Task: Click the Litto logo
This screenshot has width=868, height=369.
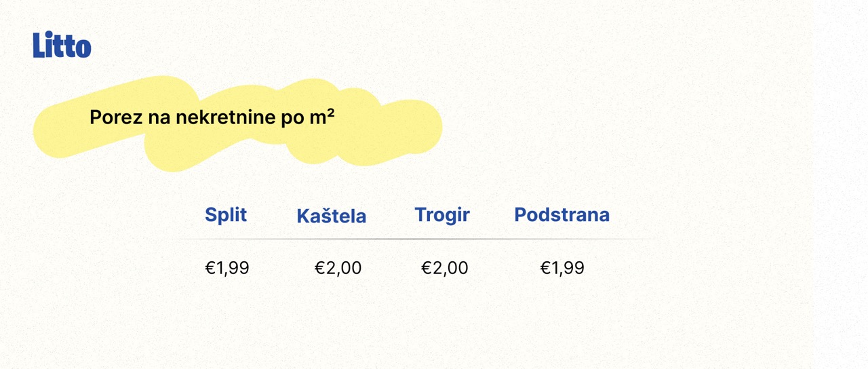Action: click(x=62, y=45)
